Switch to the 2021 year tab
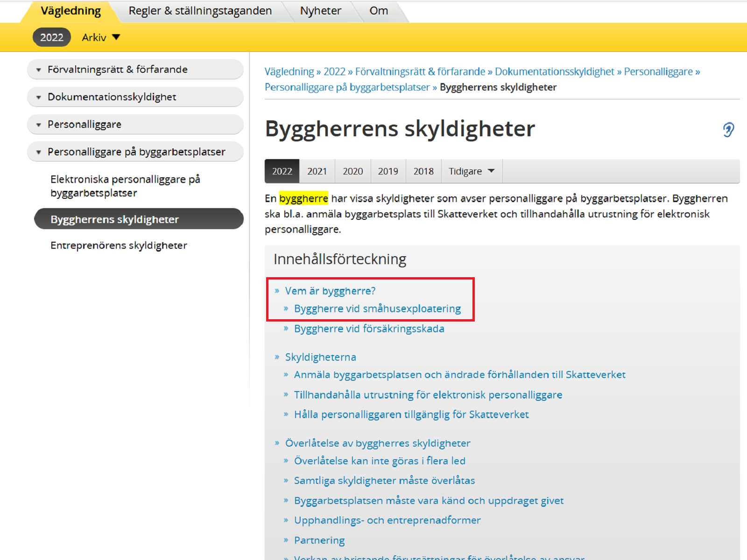The image size is (747, 560). pyautogui.click(x=317, y=171)
